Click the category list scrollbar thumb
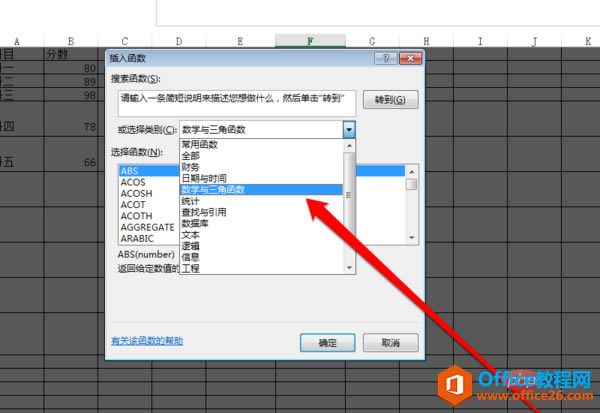 click(349, 195)
